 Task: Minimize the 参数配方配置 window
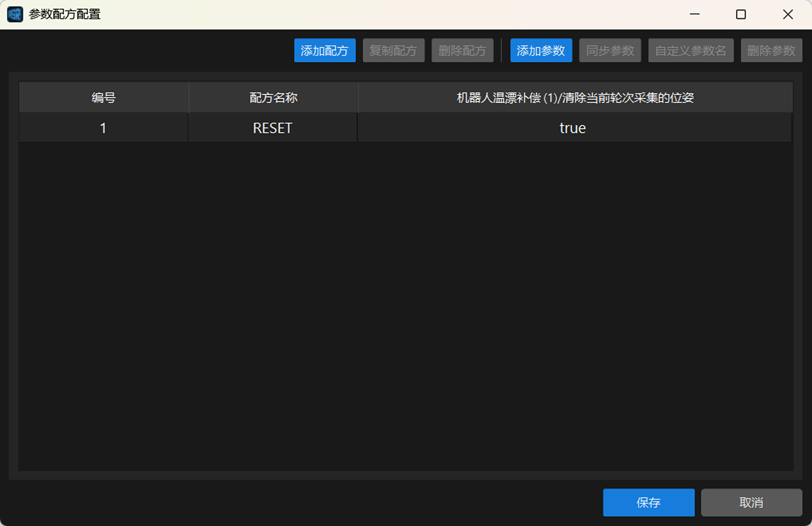[695, 14]
